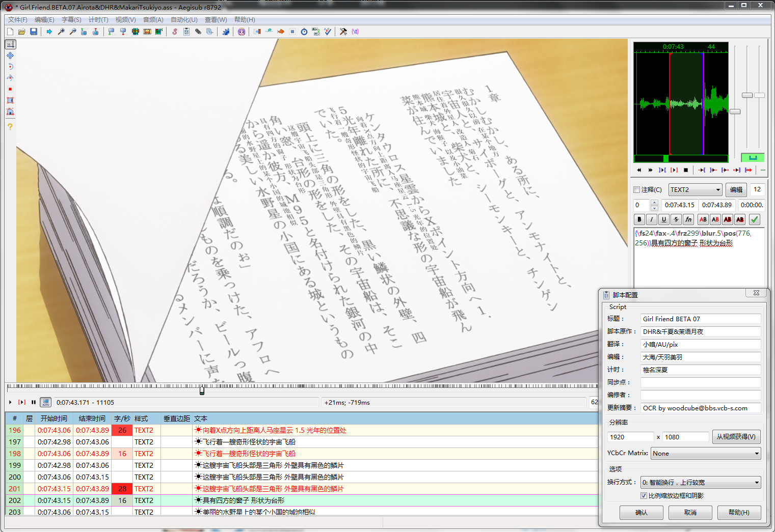Stop audio playback with stop button
Image resolution: width=775 pixels, height=532 pixels.
[x=686, y=170]
